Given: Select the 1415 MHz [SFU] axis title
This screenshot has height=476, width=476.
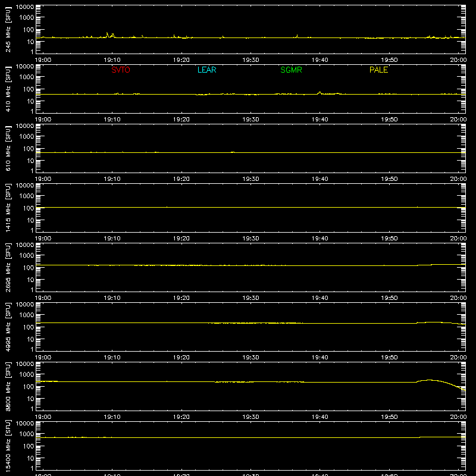Looking at the screenshot, I should [x=8, y=208].
